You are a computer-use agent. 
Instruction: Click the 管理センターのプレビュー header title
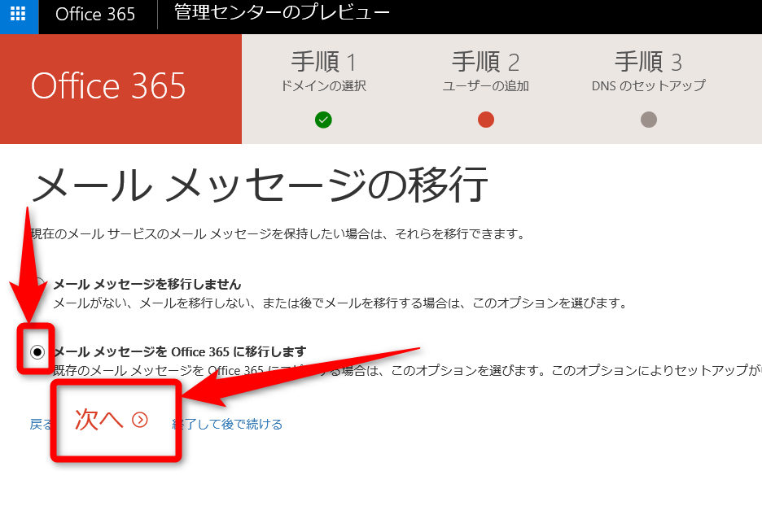coord(282,13)
